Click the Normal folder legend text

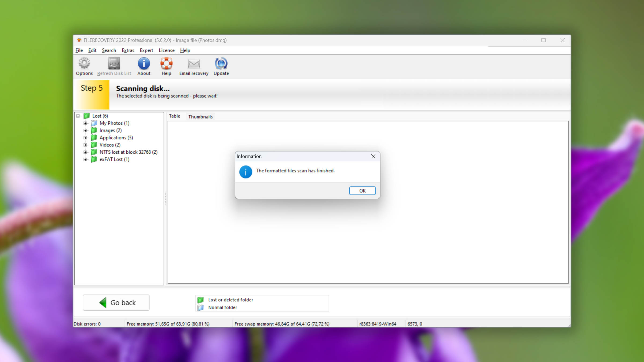click(x=222, y=307)
